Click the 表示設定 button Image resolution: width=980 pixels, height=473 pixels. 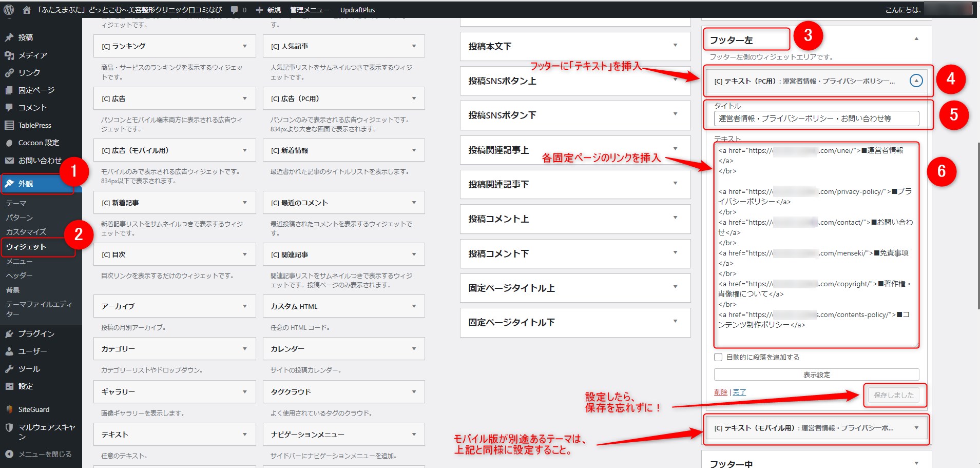(x=816, y=375)
